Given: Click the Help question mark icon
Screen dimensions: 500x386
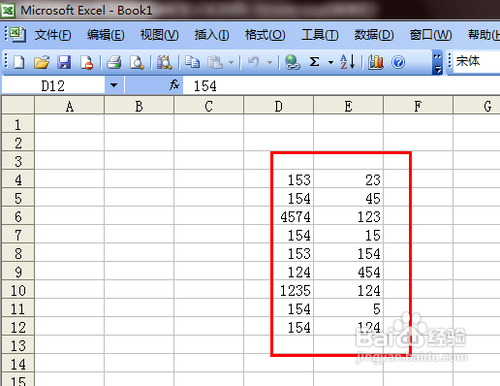Looking at the screenshot, I should (398, 62).
